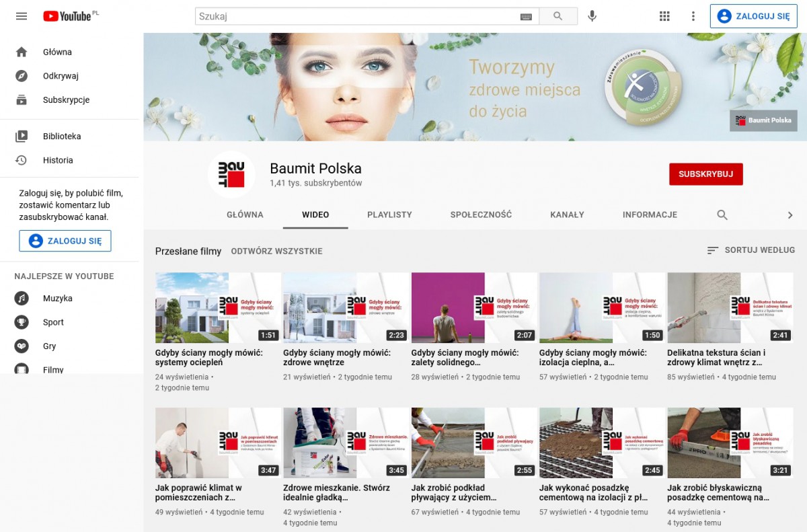Click Odtwórz wszystkie link
Screen dimensions: 807x532
pyautogui.click(x=276, y=252)
